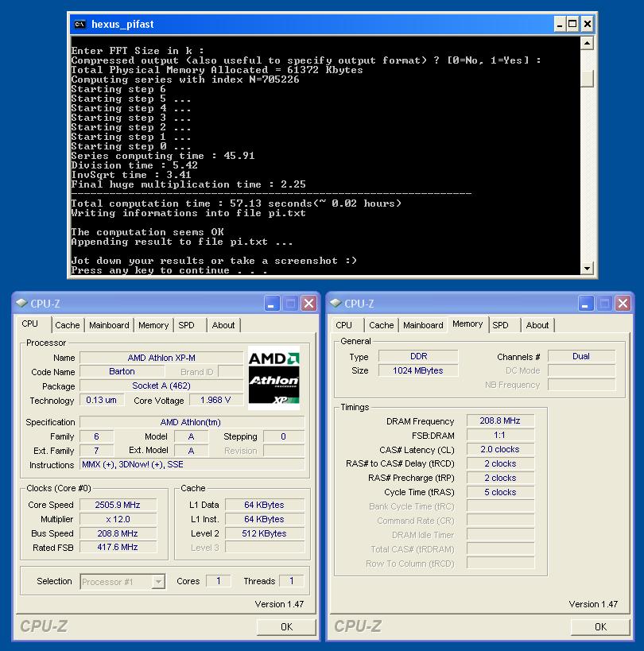Screen dimensions: 644x651
Task: Click the console scrollbar down arrow
Action: pos(587,268)
